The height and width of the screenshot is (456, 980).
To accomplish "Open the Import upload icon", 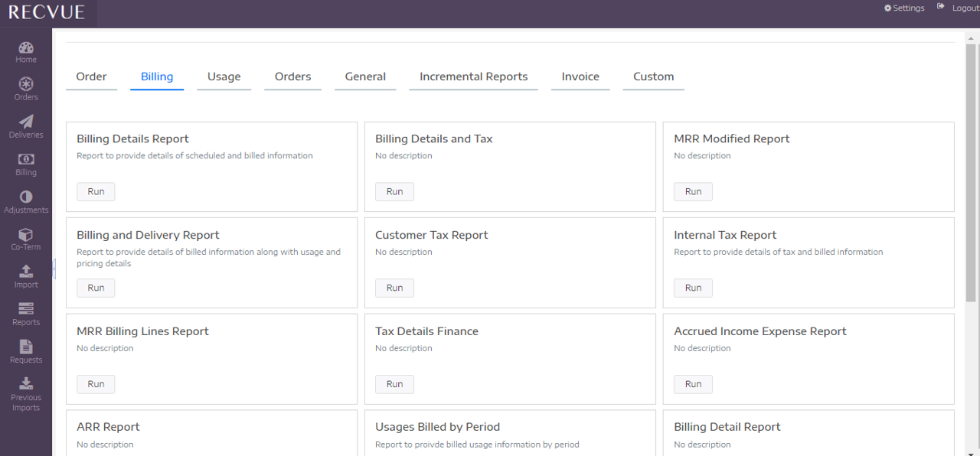I will point(26,272).
